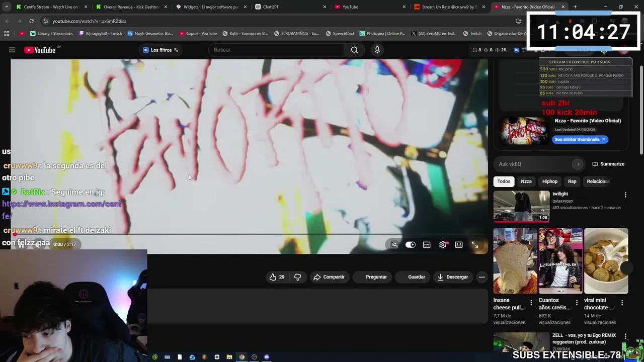Switch to theater mode
The width and height of the screenshot is (644, 362).
tap(459, 245)
